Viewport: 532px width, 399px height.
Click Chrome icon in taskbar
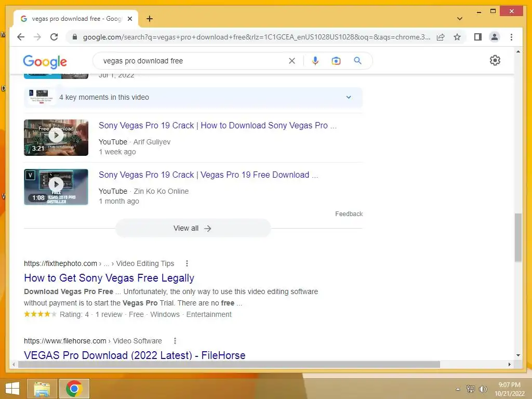pos(74,389)
